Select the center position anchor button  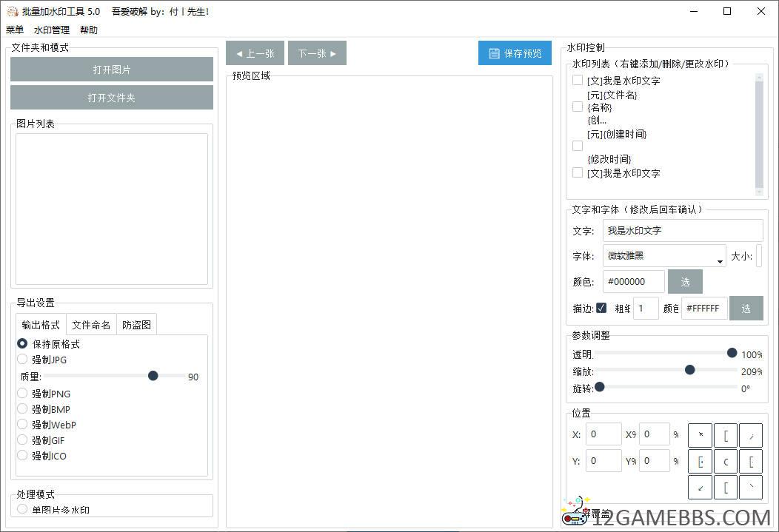[726, 462]
